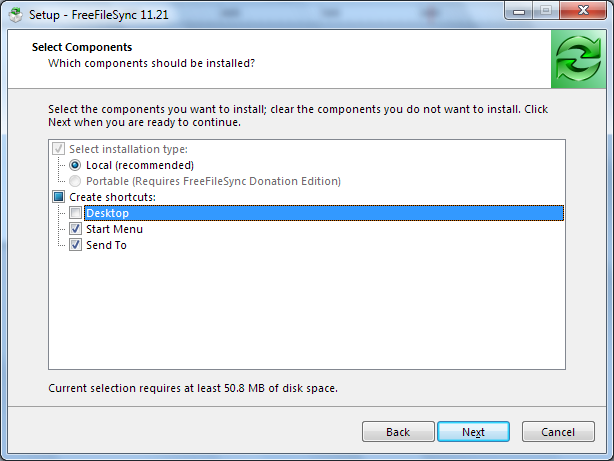Select the Start Menu label in list

point(114,229)
